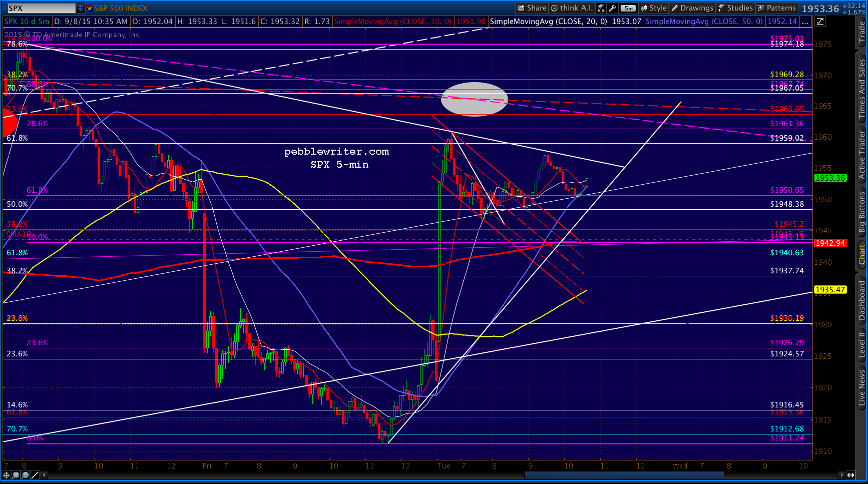868x484 pixels.
Task: Click the date readout D: 9/8/15 10:35 AM
Action: (x=91, y=22)
